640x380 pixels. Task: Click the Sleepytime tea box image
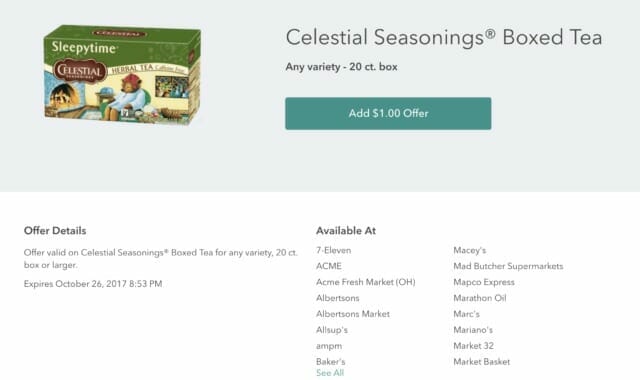point(122,75)
